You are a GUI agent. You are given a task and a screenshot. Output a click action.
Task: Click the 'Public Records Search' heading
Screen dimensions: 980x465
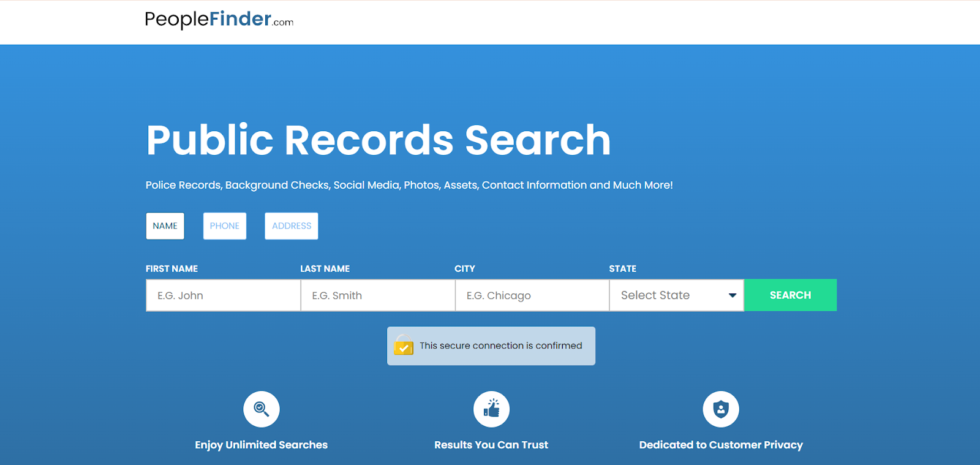click(378, 140)
